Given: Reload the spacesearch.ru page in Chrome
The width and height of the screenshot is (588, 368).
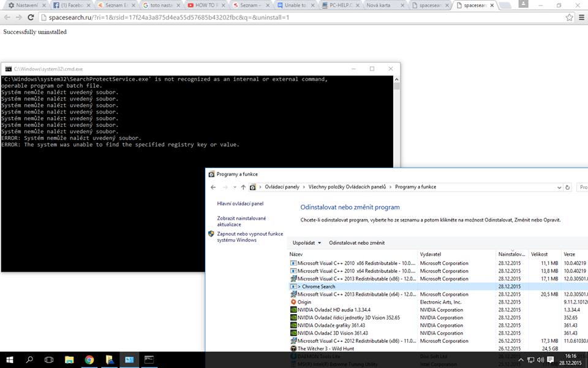Looking at the screenshot, I should pos(31,17).
